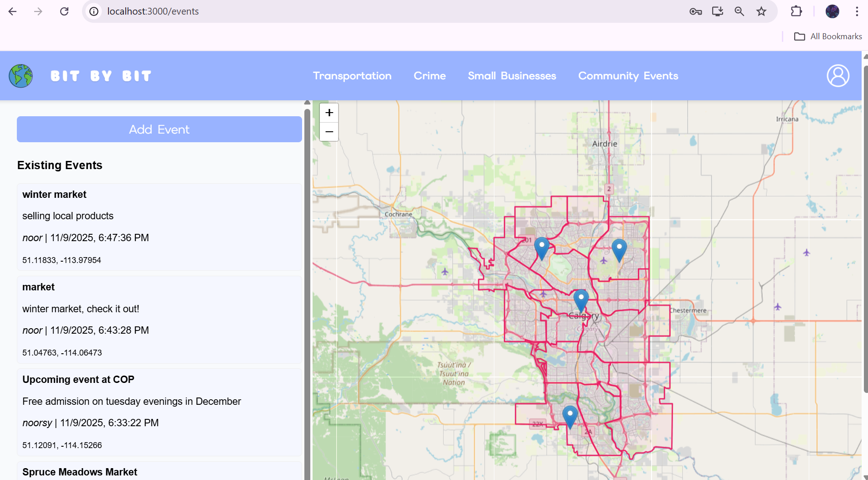Viewport: 868px width, 480px height.
Task: Select the Upcoming event at COP title
Action: (78, 380)
